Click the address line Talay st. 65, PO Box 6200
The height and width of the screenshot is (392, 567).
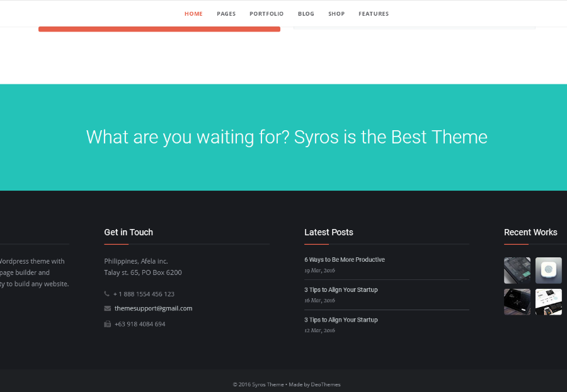143,272
